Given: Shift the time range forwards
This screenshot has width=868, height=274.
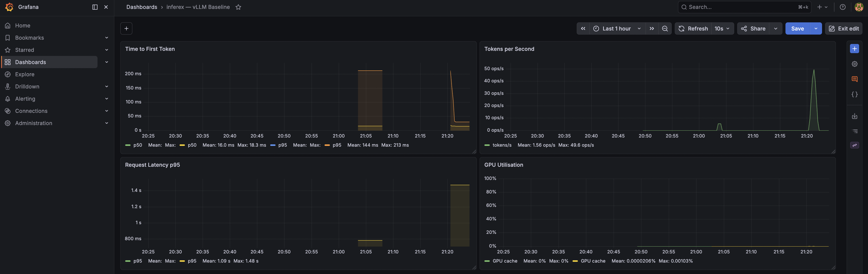Looking at the screenshot, I should [652, 29].
